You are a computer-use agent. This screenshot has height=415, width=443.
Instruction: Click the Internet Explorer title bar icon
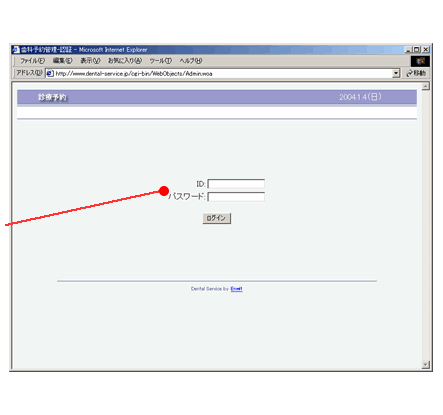[x=15, y=50]
